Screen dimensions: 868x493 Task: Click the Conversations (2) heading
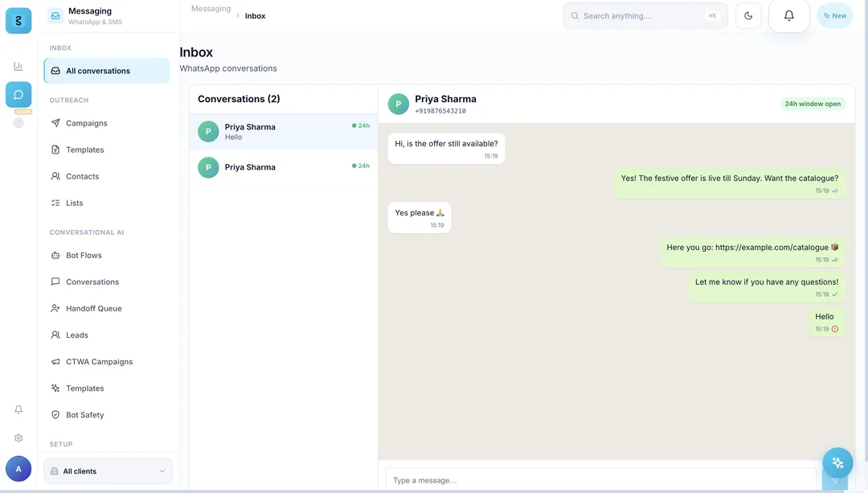240,99
